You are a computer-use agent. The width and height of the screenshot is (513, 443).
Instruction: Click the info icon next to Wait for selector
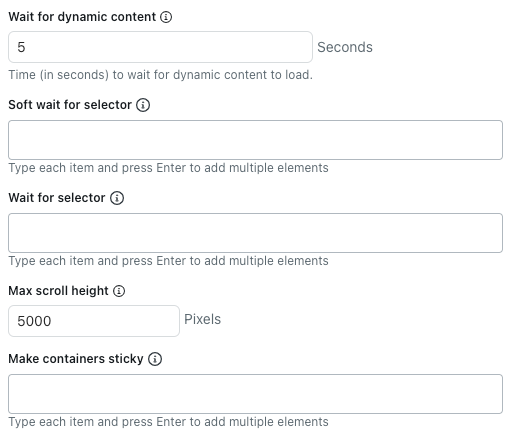coord(117,198)
